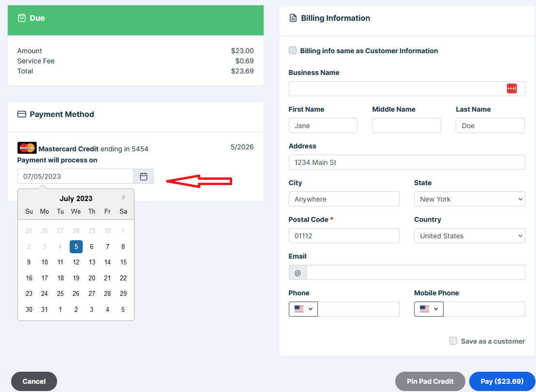Go to next month in date picker

point(124,197)
